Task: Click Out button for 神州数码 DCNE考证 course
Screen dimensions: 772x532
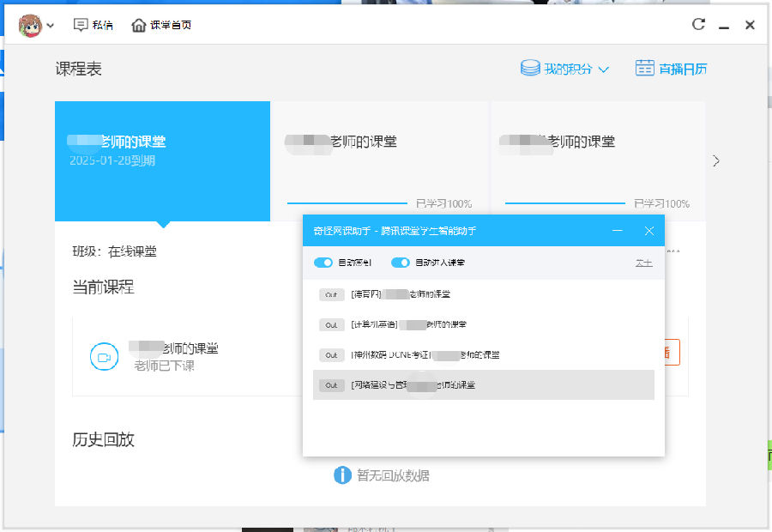Action: click(331, 355)
